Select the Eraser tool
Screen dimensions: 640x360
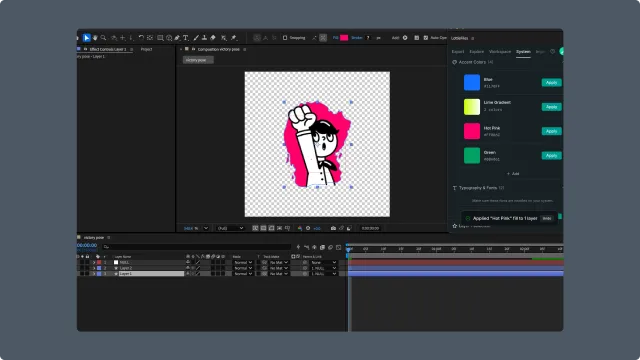(x=213, y=38)
